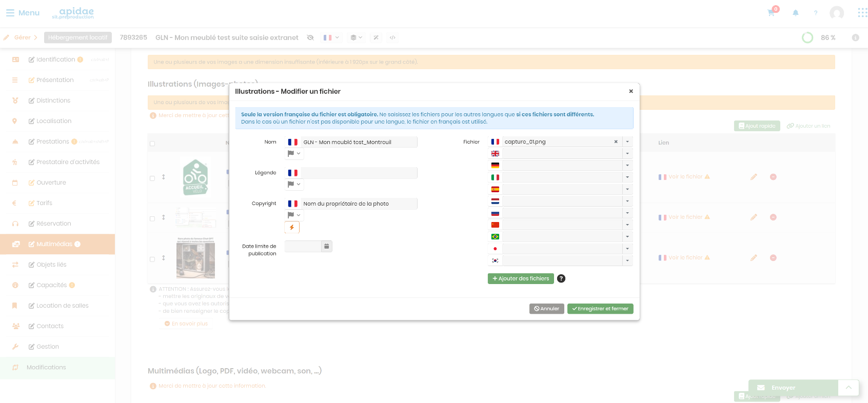Screen dimensions: 868x403
Task: Click the crossed-eye visibility icon beside the title
Action: pyautogui.click(x=310, y=37)
